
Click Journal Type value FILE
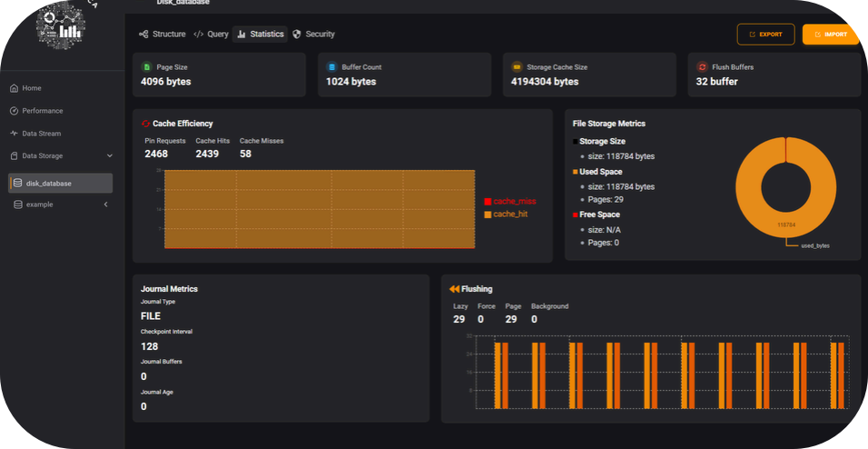(x=151, y=316)
